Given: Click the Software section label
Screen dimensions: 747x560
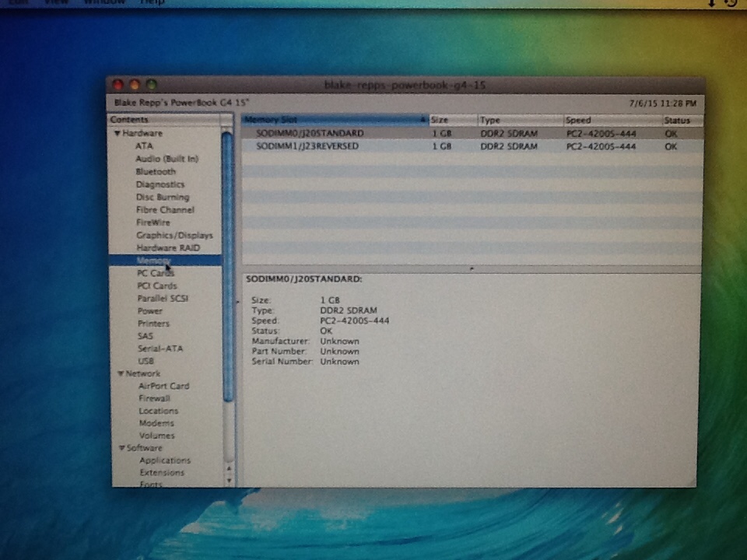Looking at the screenshot, I should click(145, 448).
